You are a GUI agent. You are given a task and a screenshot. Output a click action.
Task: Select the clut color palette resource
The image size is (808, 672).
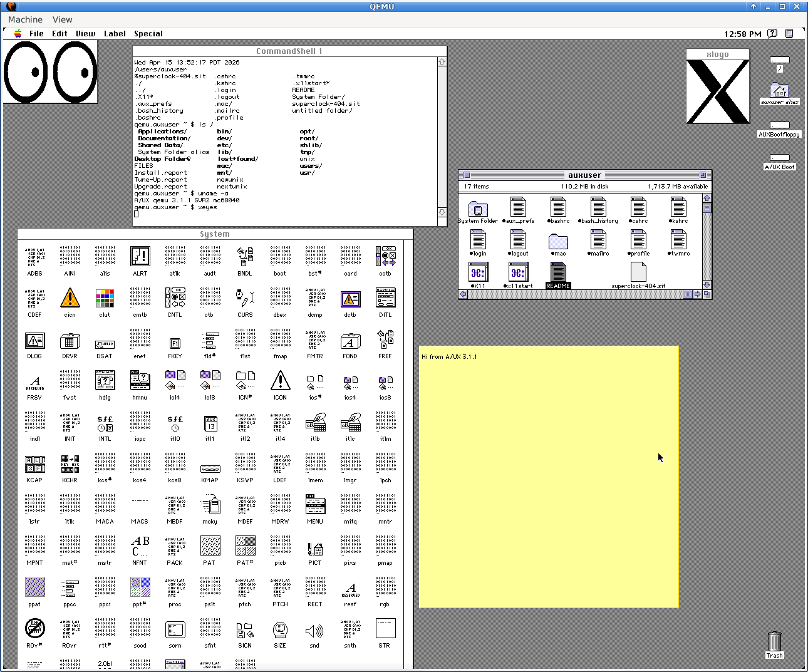(105, 298)
